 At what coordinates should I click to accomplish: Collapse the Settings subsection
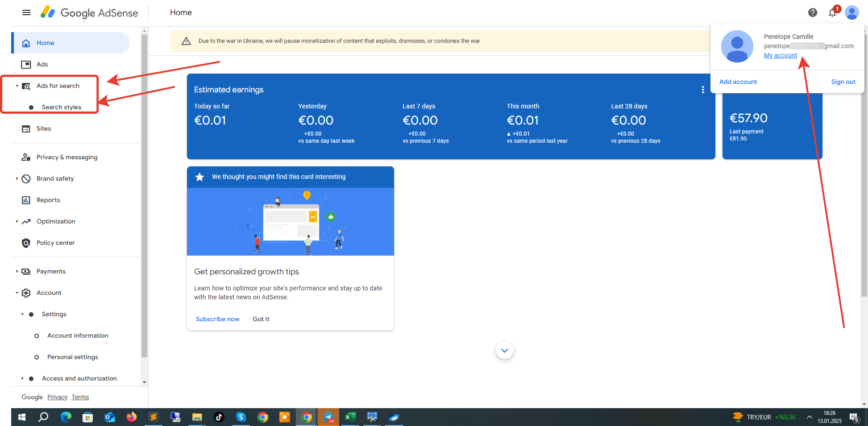click(x=22, y=314)
